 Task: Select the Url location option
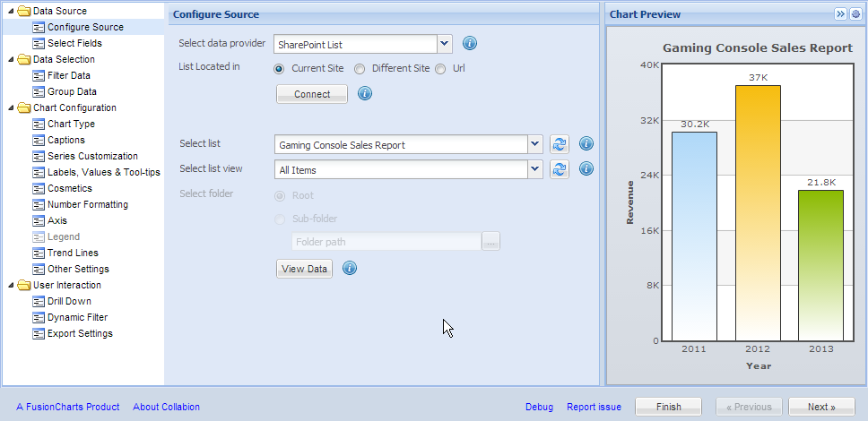tap(440, 69)
